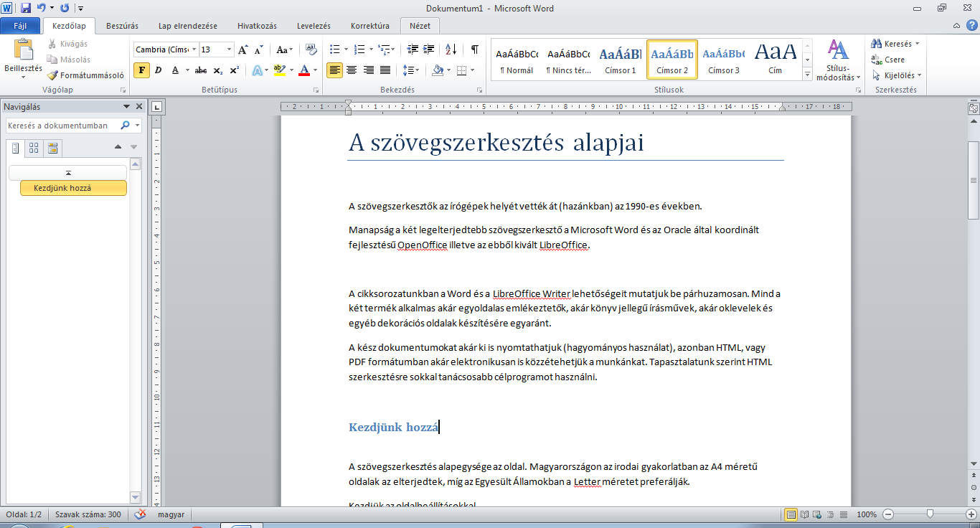Toggle italic with the D button

click(x=159, y=70)
